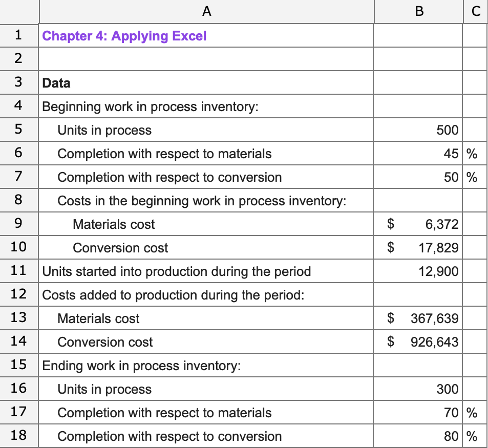488x448 pixels.
Task: Select row number 5
Action: [x=19, y=130]
